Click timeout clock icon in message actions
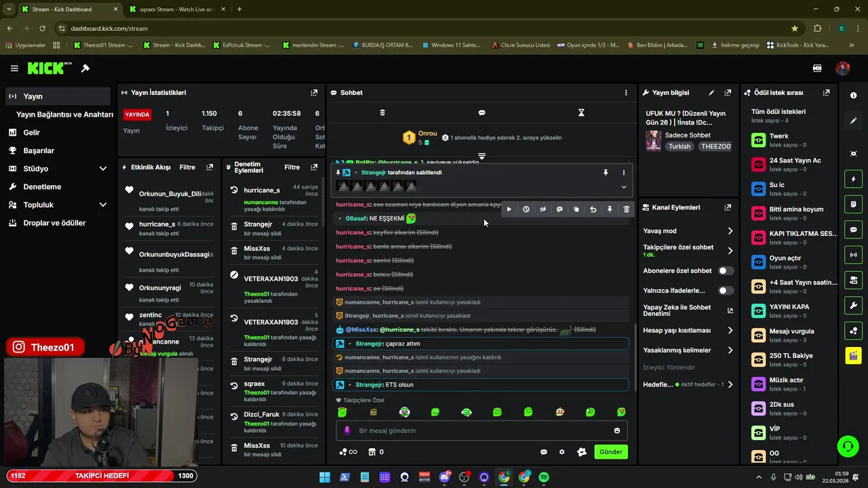 click(526, 209)
